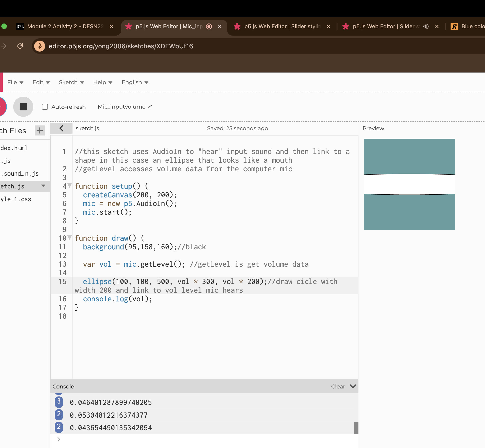Reload the page
The height and width of the screenshot is (448, 485).
pos(20,46)
